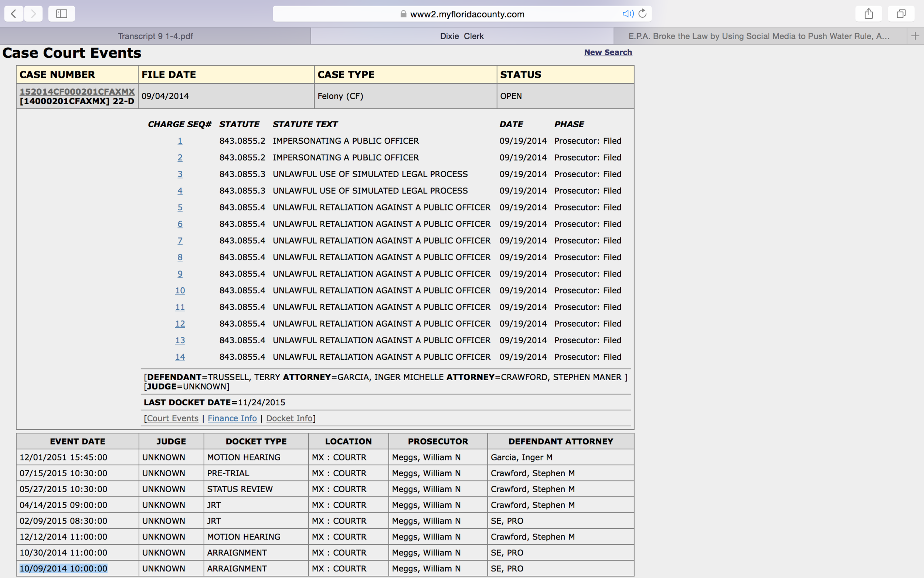924x578 pixels.
Task: Open charge sequence 1 link
Action: (x=180, y=141)
